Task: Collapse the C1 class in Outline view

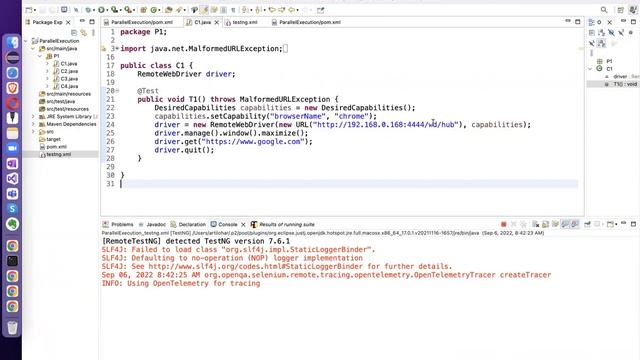Action: click(x=590, y=69)
